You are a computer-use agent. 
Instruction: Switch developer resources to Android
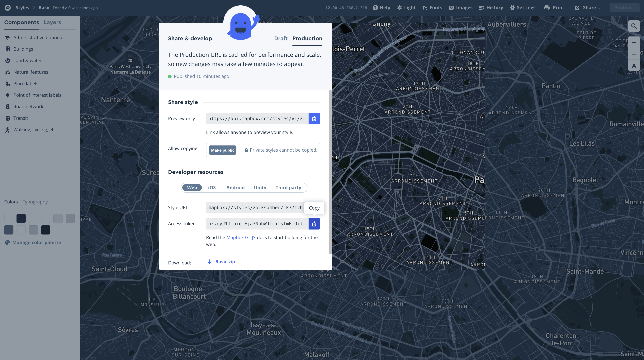click(235, 187)
